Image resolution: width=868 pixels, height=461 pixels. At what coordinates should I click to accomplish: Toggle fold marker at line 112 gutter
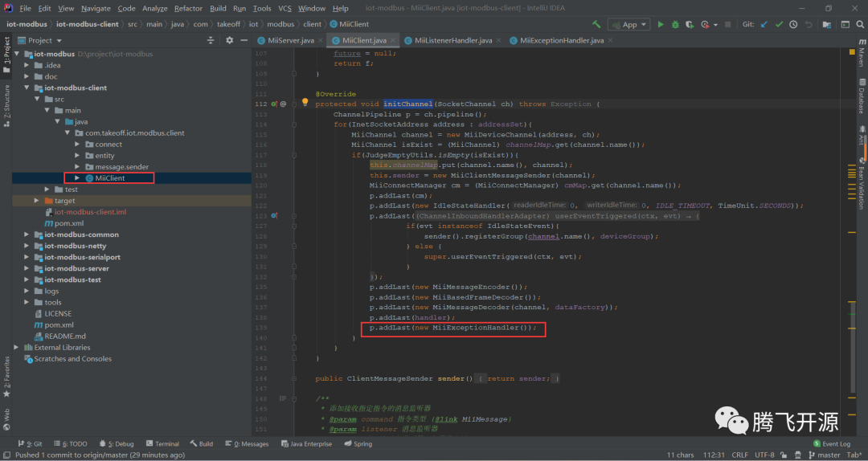pos(294,104)
